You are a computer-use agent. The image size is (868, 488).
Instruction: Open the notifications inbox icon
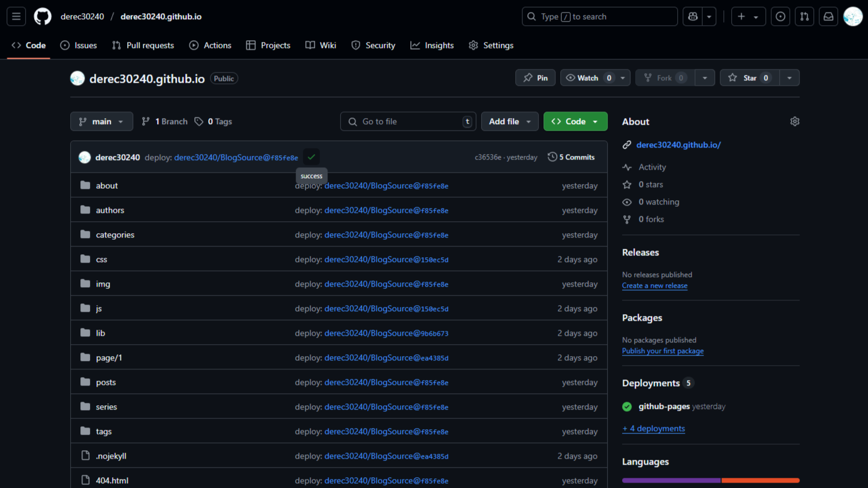point(828,17)
